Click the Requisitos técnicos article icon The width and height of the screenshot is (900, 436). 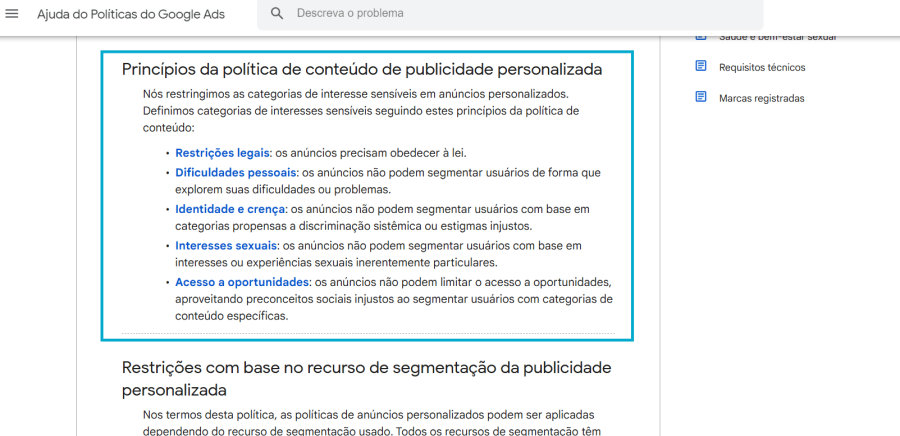[x=701, y=67]
